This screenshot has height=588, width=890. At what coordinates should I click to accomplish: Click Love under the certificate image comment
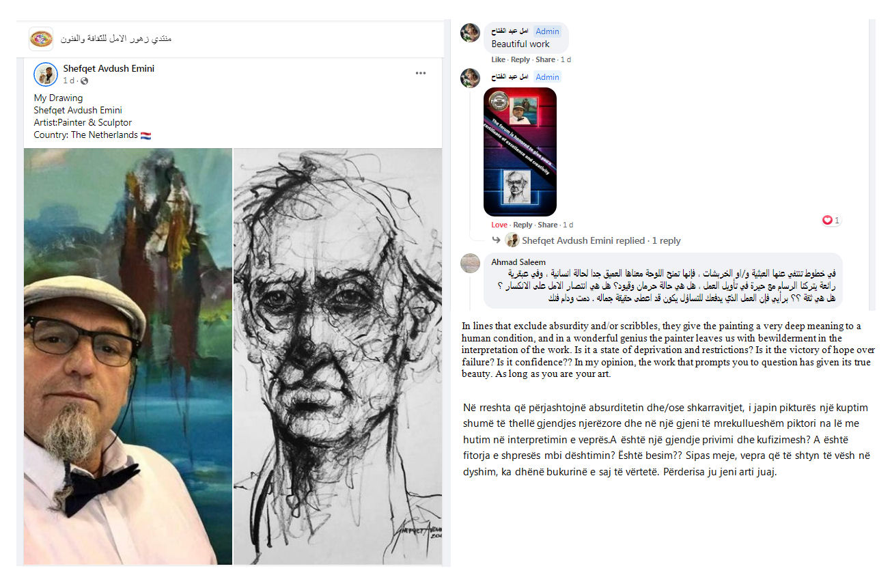tap(499, 225)
